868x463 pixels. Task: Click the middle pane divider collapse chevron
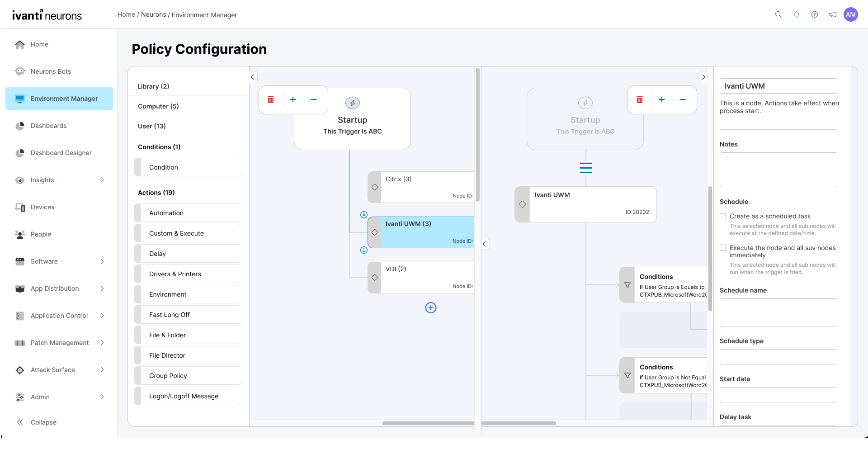tap(485, 244)
